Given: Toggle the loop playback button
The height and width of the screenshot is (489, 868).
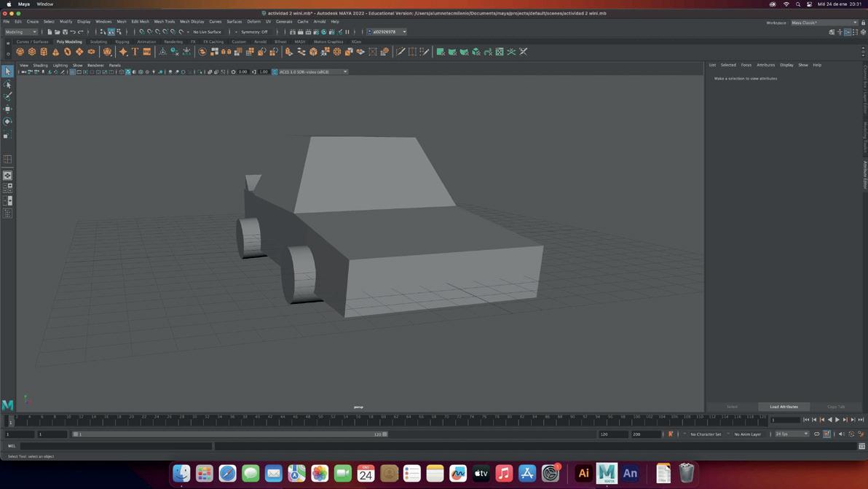Looking at the screenshot, I should click(816, 434).
